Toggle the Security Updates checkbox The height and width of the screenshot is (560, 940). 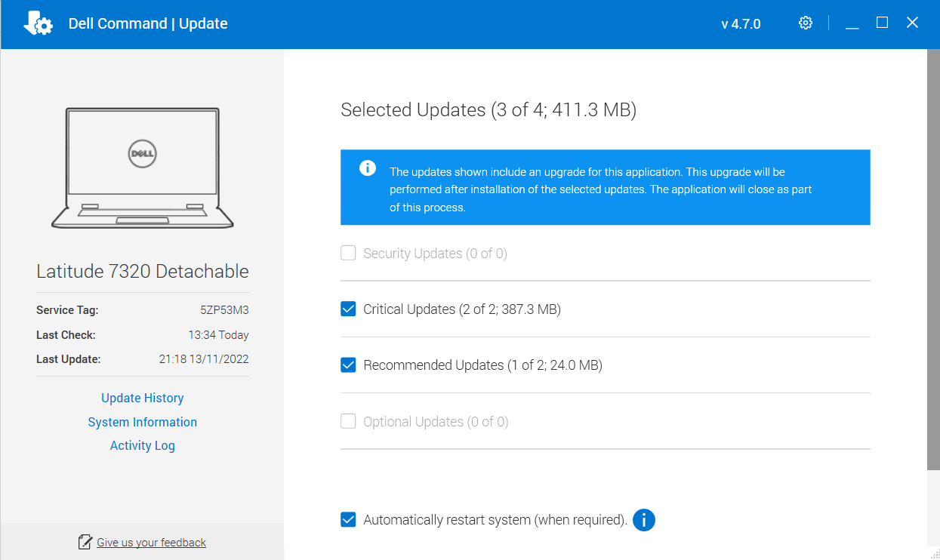pyautogui.click(x=348, y=253)
